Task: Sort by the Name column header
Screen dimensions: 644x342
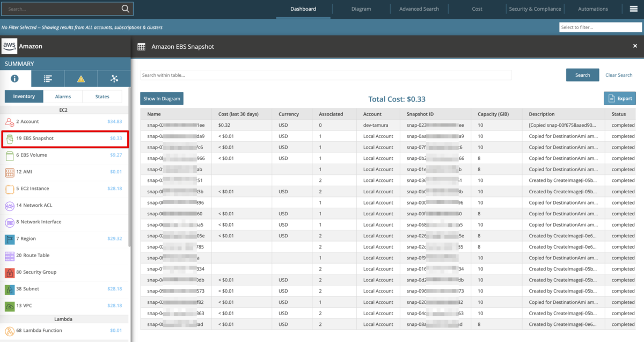Action: pos(176,114)
